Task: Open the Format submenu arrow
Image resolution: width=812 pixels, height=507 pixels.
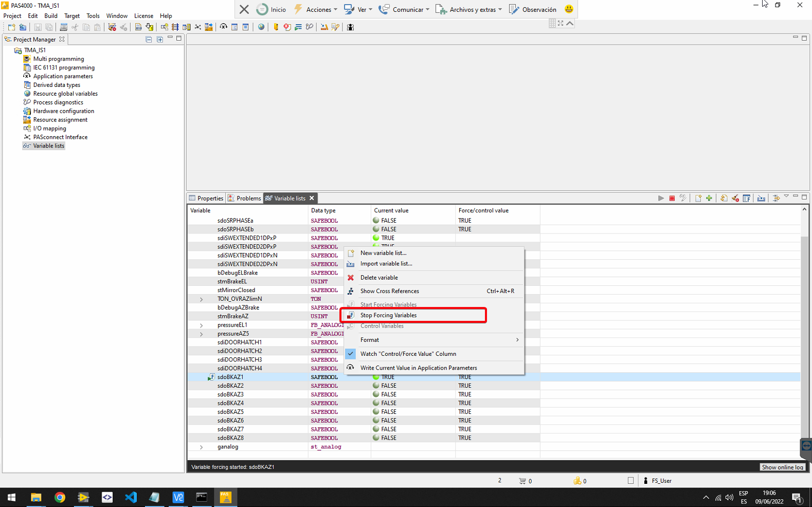Action: [517, 340]
